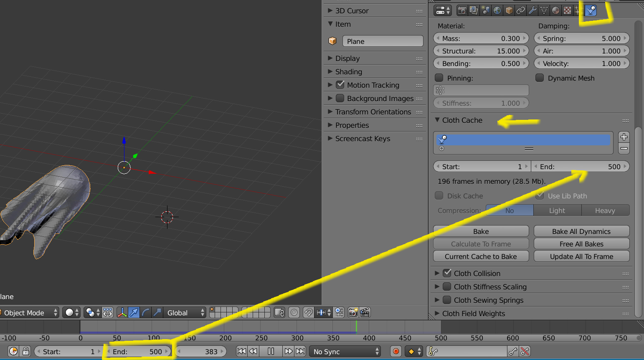
Task: Open the Texture checkerboard tab
Action: [567, 10]
